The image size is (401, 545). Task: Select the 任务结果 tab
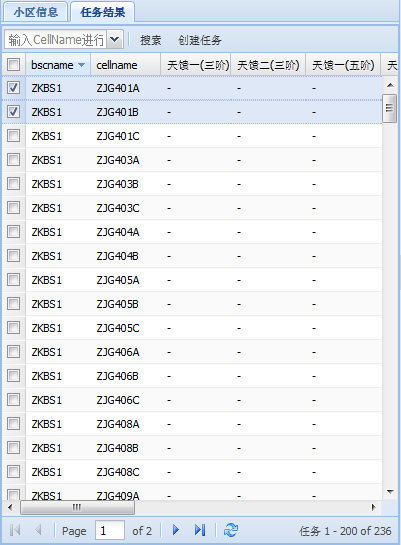[x=103, y=12]
